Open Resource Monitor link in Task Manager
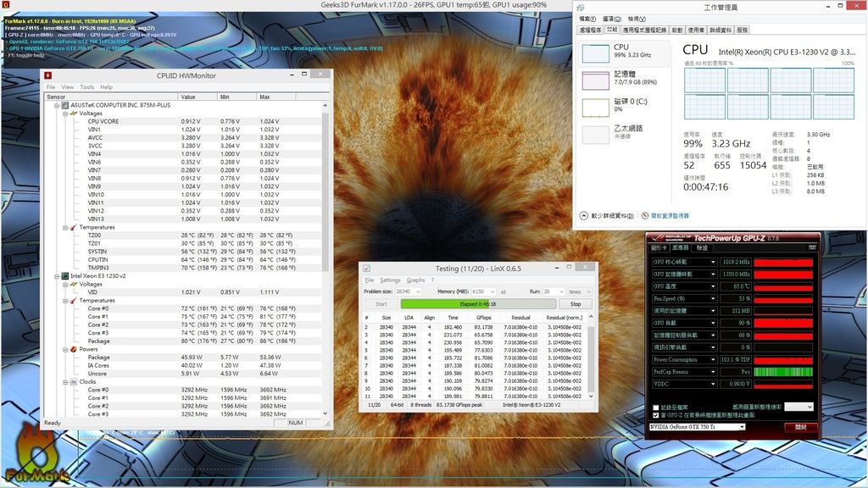868x488 pixels. (670, 216)
